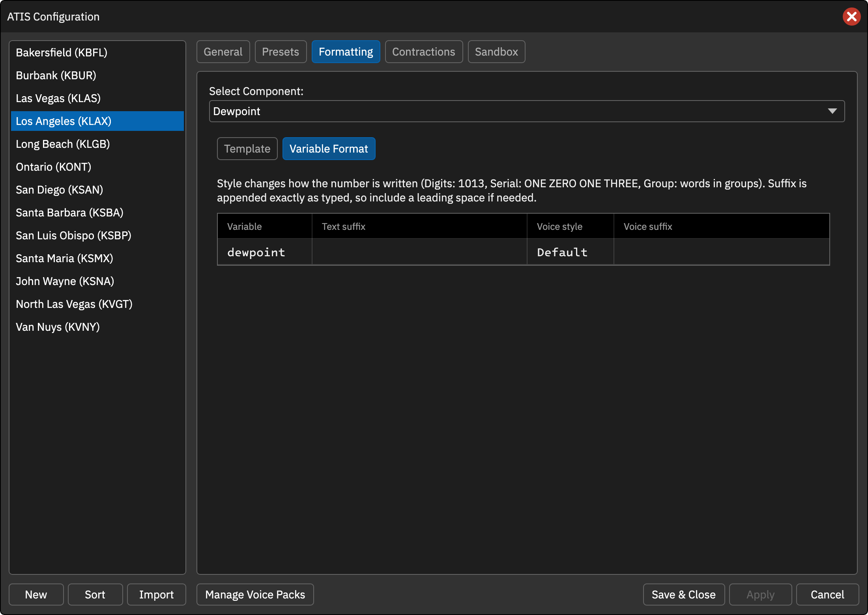Screen dimensions: 868x615
Task: Click the New station button
Action: 36,594
